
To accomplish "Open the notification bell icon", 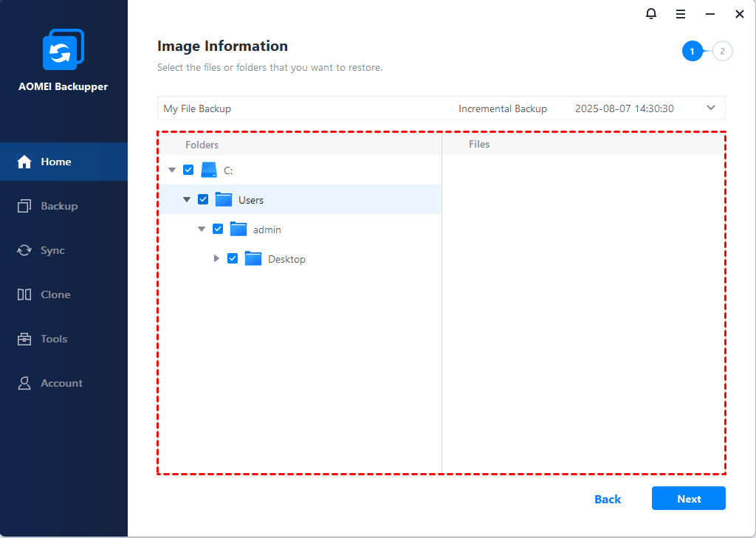I will [x=650, y=14].
